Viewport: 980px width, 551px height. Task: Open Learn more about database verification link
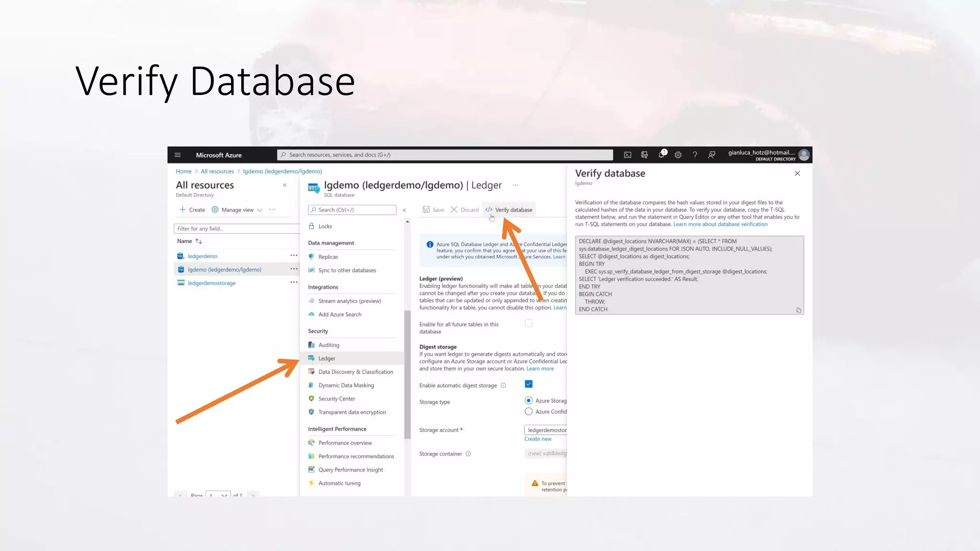coord(720,224)
